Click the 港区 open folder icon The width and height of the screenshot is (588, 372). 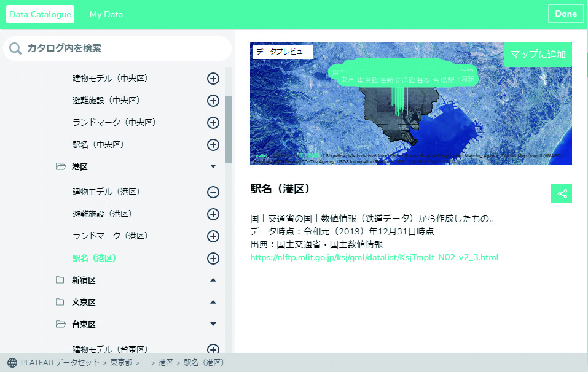tap(60, 166)
